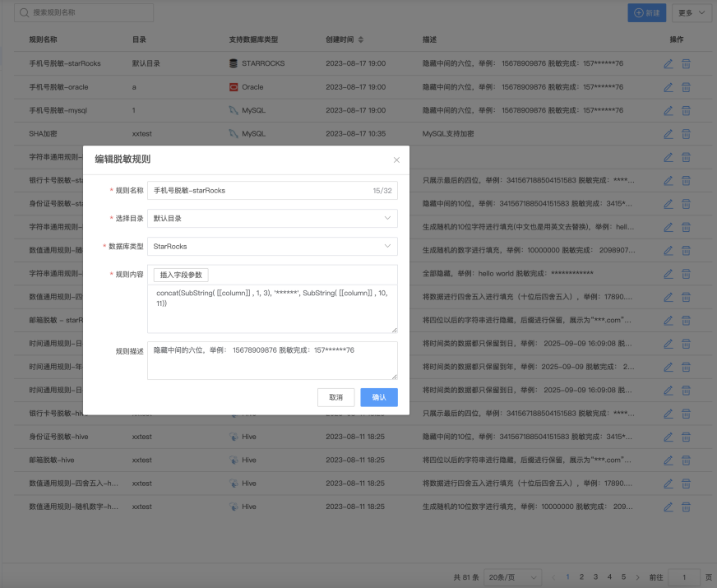Viewport: 717px width, 588px height.
Task: Delete the SHA加密 rule
Action: coord(686,134)
